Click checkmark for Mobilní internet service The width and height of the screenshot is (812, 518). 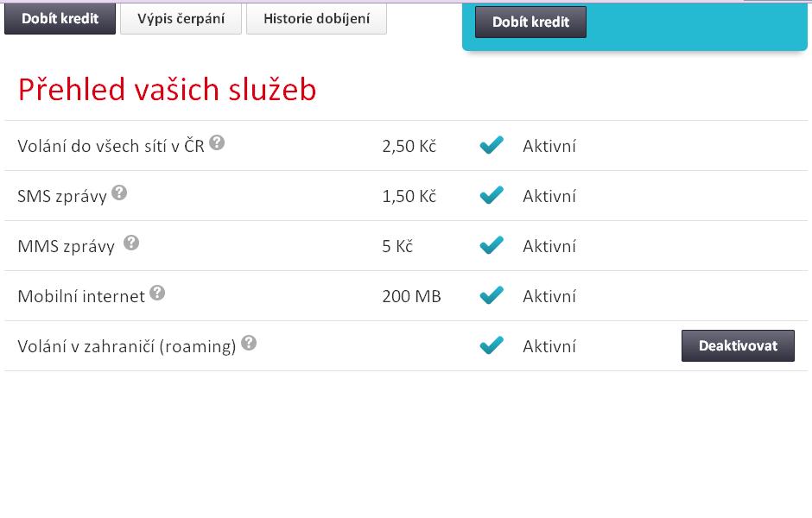point(492,296)
